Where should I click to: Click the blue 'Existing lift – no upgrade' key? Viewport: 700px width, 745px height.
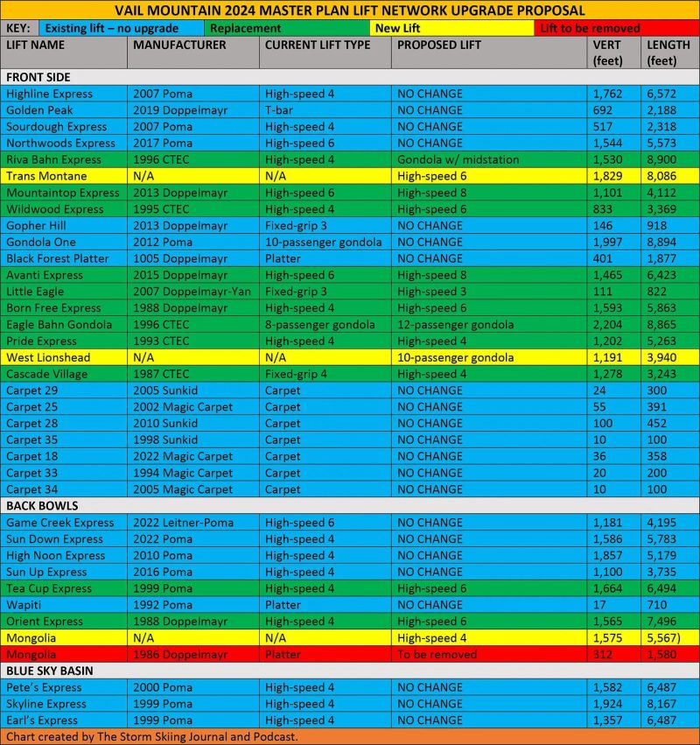coord(122,28)
